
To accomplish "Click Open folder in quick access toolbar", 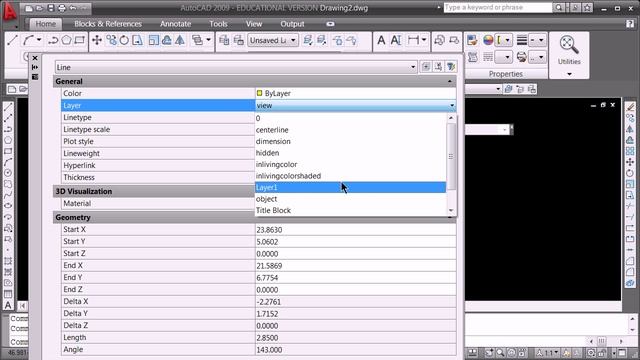I will pos(40,8).
